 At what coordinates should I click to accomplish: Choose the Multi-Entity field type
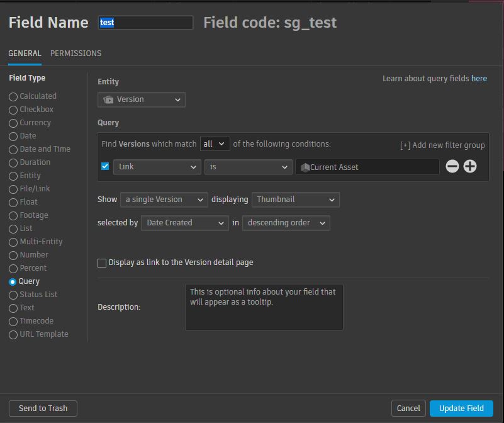(x=13, y=242)
